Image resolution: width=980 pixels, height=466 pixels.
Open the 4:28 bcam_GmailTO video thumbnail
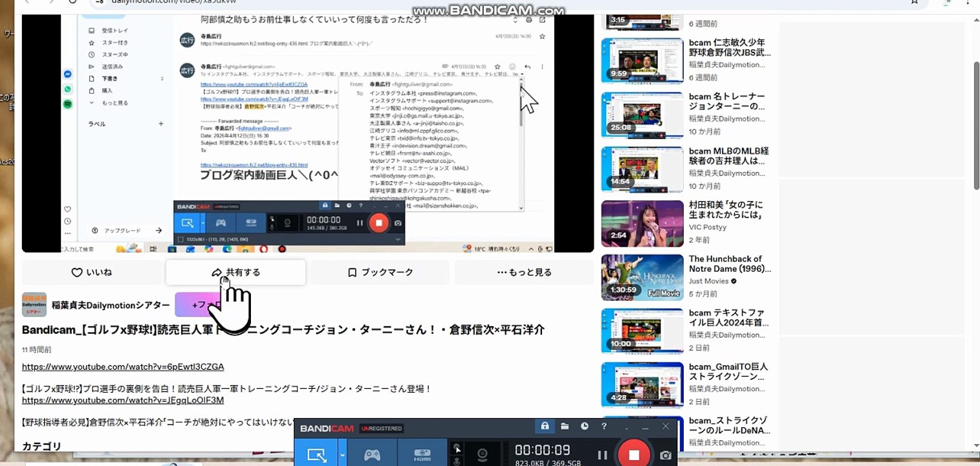click(x=642, y=385)
